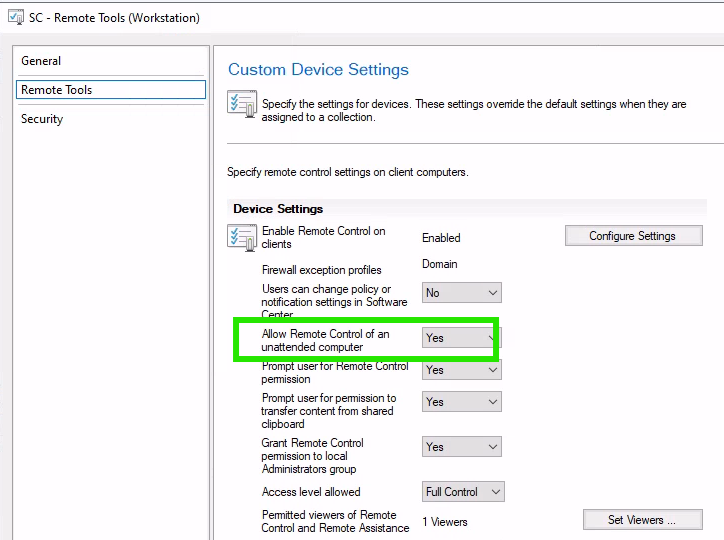Open Prompt user for Remote Control permission dropdown
Viewport: 724px width, 540px height.
tap(462, 370)
